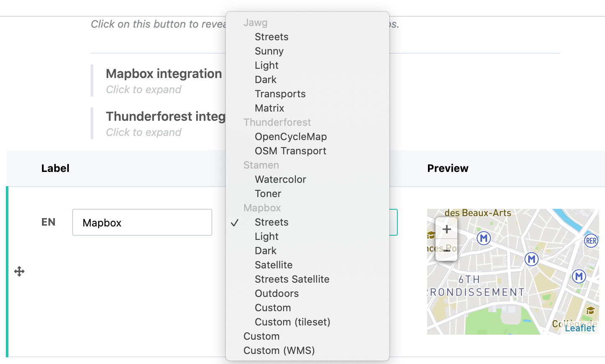Choose Stamen Watercolor style
The height and width of the screenshot is (364, 605).
click(x=280, y=179)
